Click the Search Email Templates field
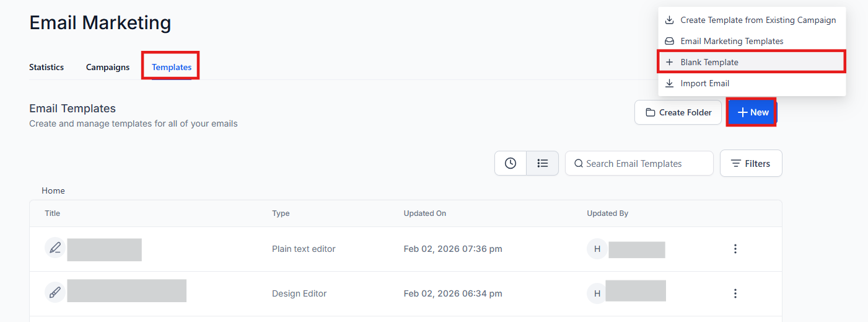868x322 pixels. (639, 164)
